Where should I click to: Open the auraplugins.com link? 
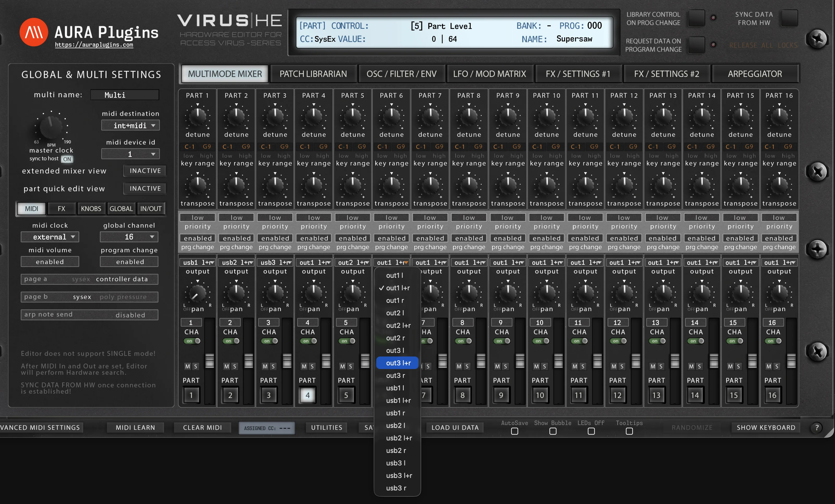[94, 45]
